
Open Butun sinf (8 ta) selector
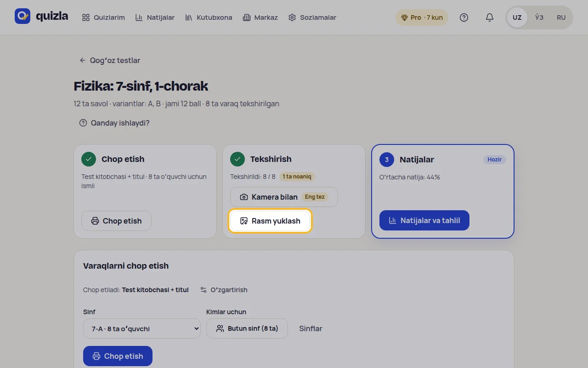pyautogui.click(x=247, y=328)
